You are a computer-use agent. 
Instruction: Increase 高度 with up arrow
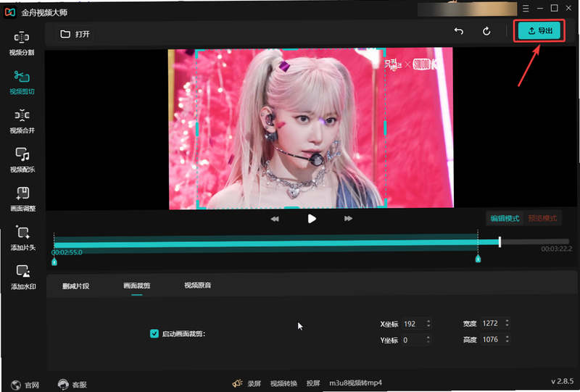click(x=507, y=337)
